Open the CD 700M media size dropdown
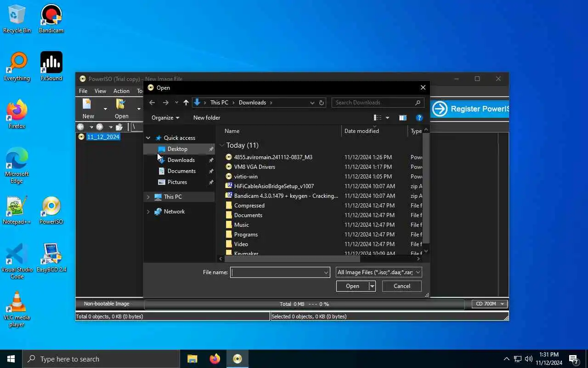 click(x=490, y=304)
